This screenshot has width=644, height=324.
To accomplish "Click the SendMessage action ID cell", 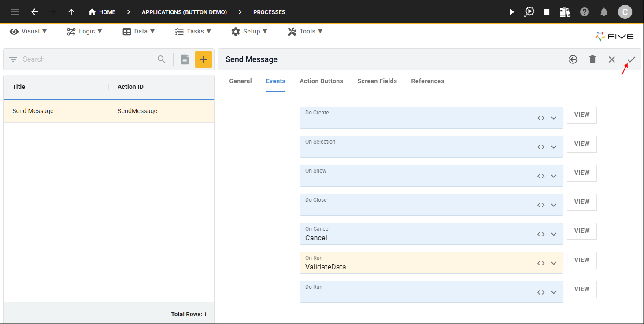I will click(x=137, y=111).
